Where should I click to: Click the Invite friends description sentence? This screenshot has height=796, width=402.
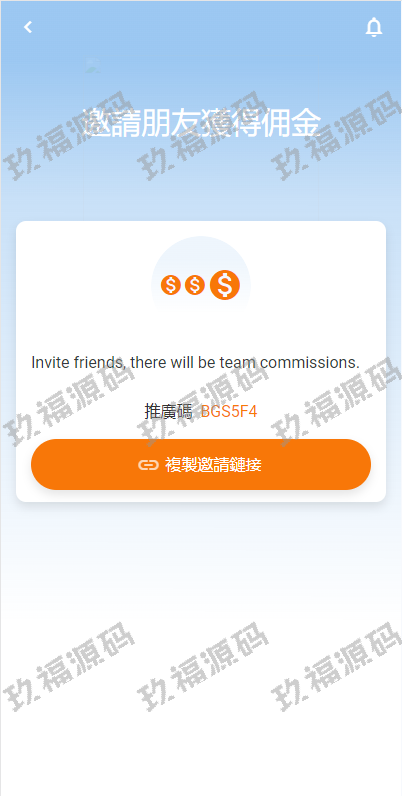(x=195, y=363)
